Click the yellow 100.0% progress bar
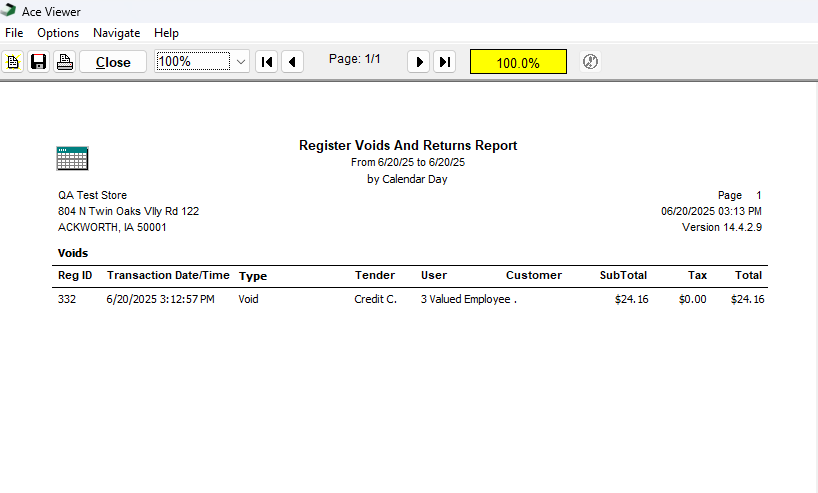818x493 pixels. [x=518, y=62]
